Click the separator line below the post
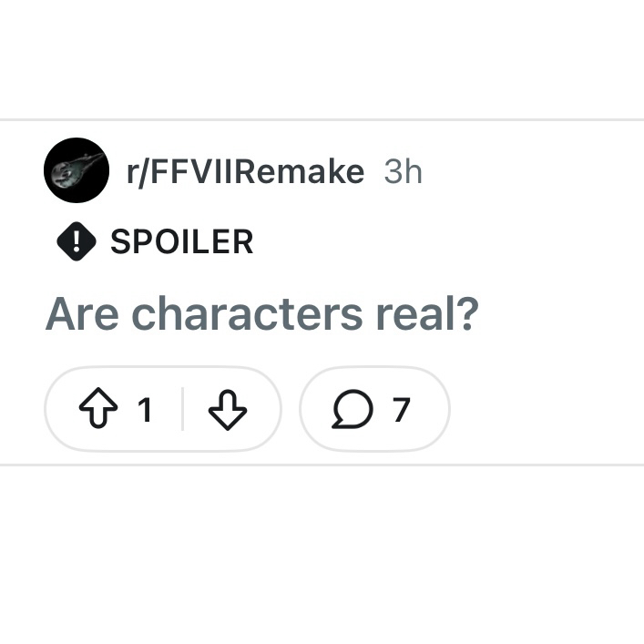Image resolution: width=644 pixels, height=644 pixels. [322, 465]
